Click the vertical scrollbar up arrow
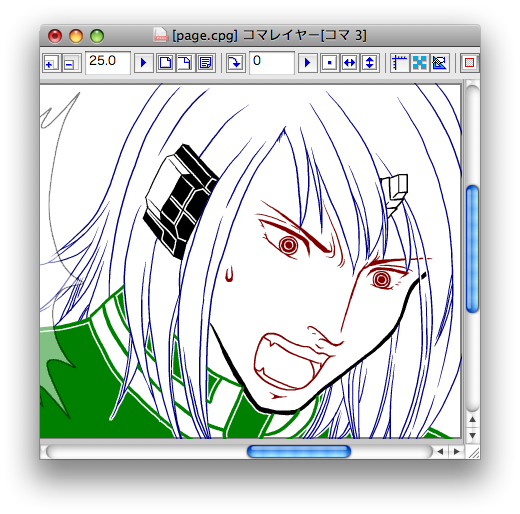Screen dimensions: 520x514 473,419
